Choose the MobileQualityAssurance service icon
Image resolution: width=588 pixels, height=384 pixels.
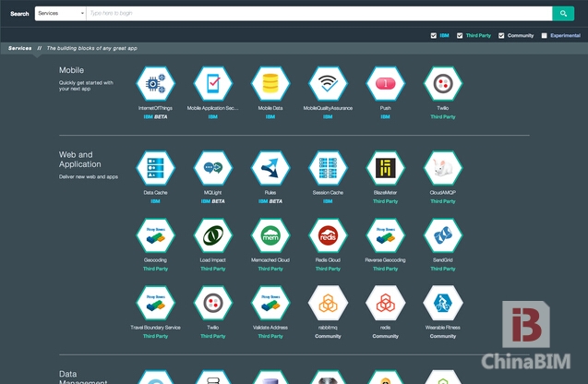pyautogui.click(x=328, y=84)
